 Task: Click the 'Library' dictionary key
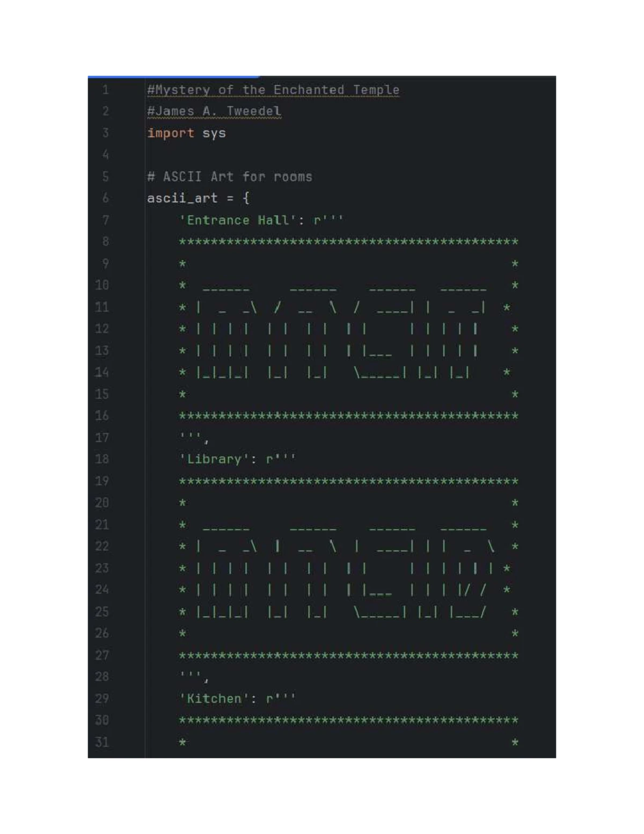coord(214,459)
